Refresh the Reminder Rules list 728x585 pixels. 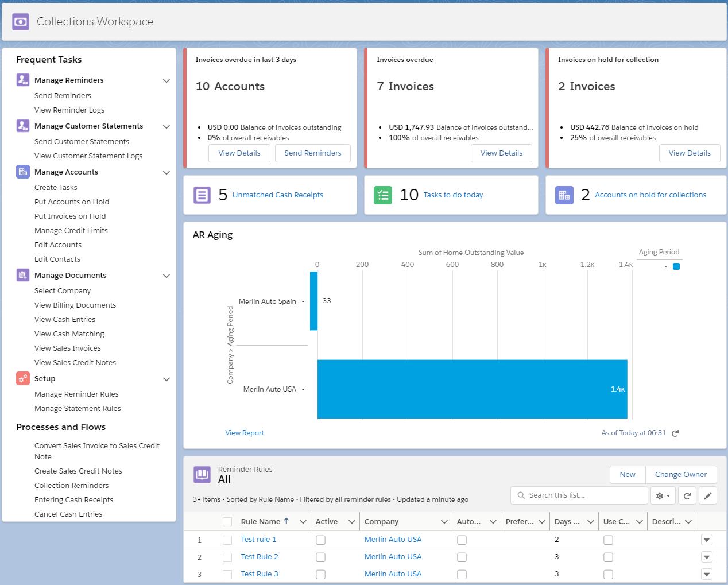(687, 495)
